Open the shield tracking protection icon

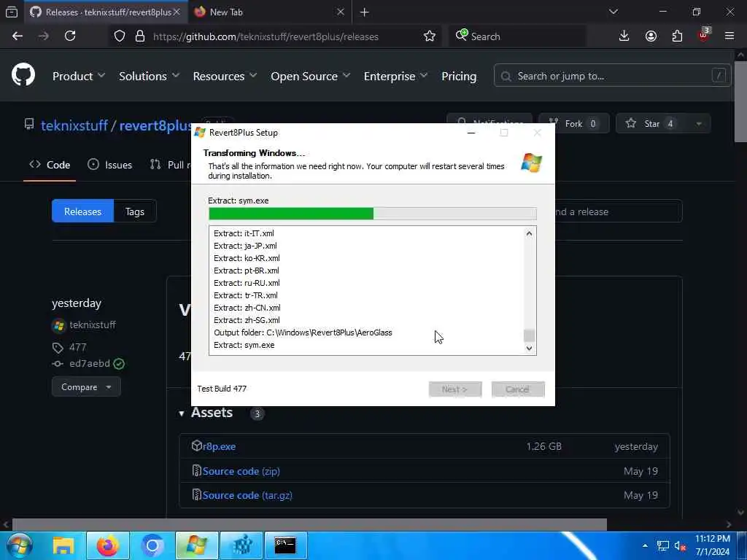pyautogui.click(x=120, y=36)
